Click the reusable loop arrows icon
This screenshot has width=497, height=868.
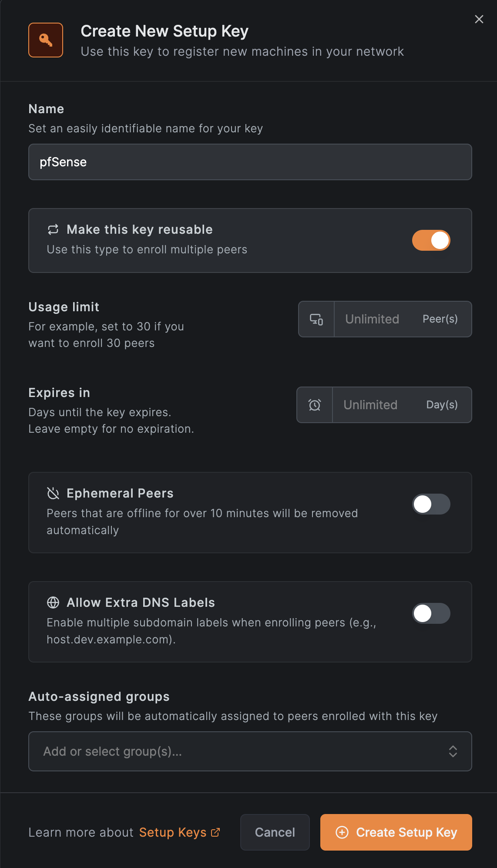click(x=53, y=229)
